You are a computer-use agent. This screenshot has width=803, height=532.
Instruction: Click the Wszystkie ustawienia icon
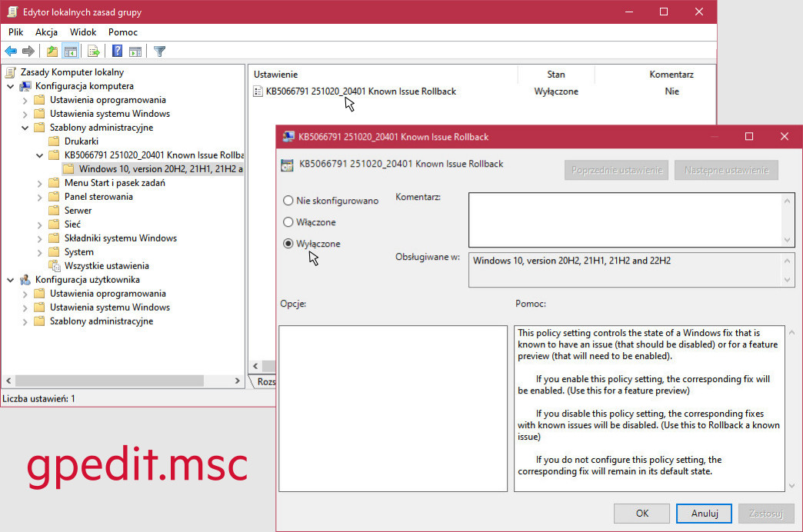[55, 266]
